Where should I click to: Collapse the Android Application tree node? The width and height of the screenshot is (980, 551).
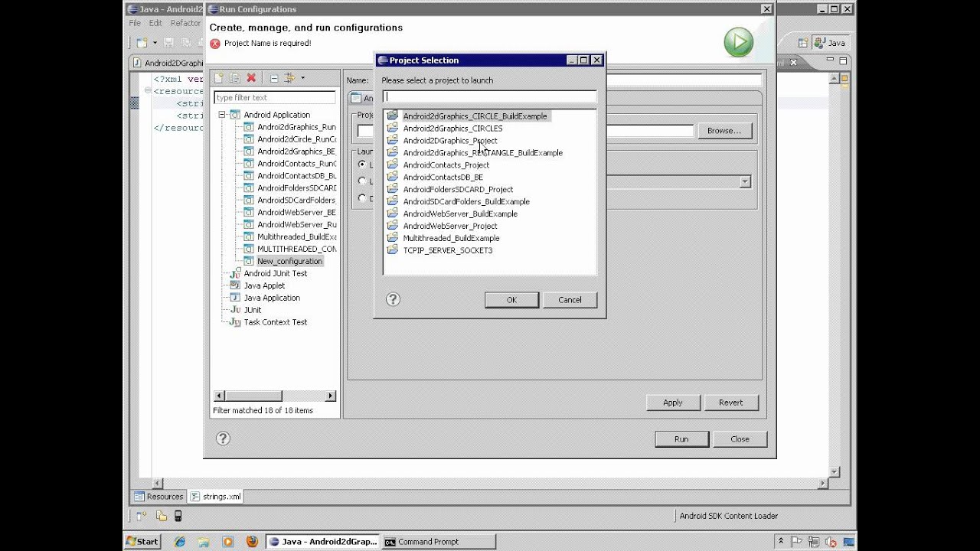coord(222,115)
